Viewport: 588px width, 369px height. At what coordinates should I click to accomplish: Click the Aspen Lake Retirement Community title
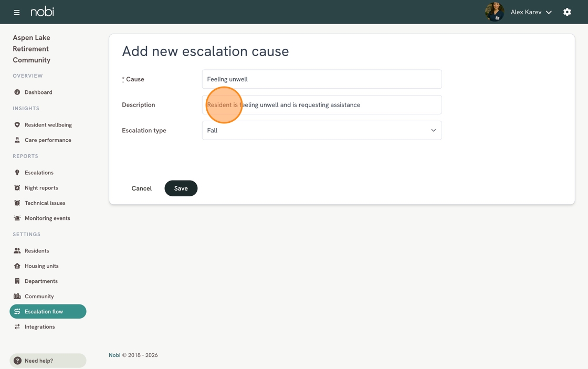(x=31, y=49)
